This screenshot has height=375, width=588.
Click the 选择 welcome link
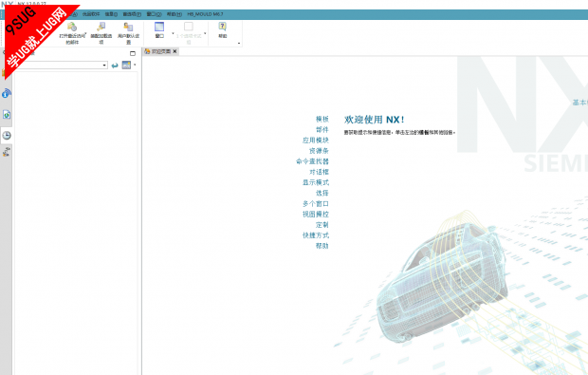[x=322, y=193]
